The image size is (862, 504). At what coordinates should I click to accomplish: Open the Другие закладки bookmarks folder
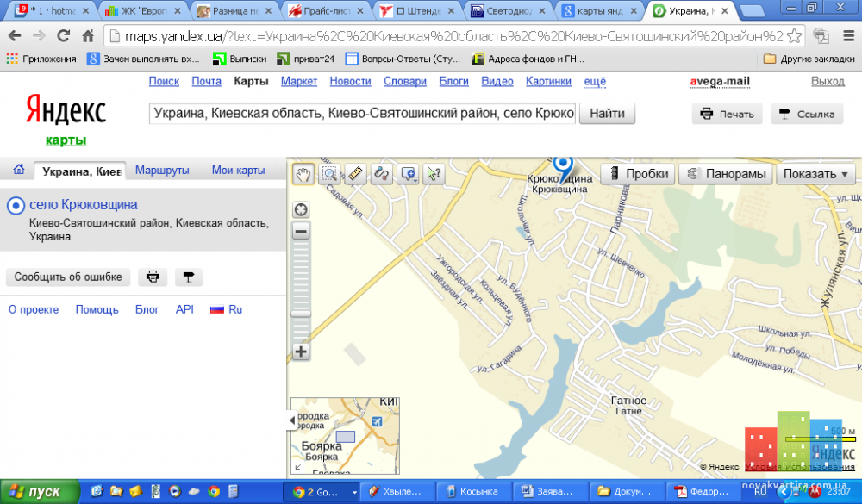[809, 59]
